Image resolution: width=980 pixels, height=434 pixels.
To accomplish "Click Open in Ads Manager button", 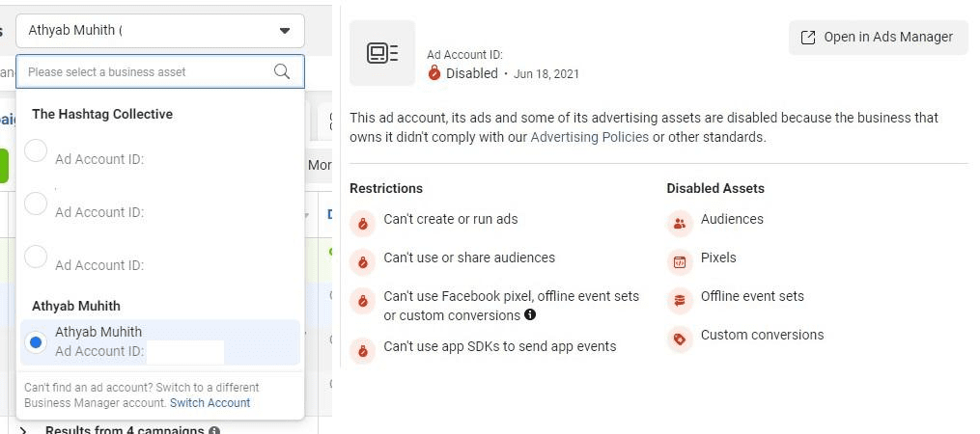I will click(x=878, y=38).
